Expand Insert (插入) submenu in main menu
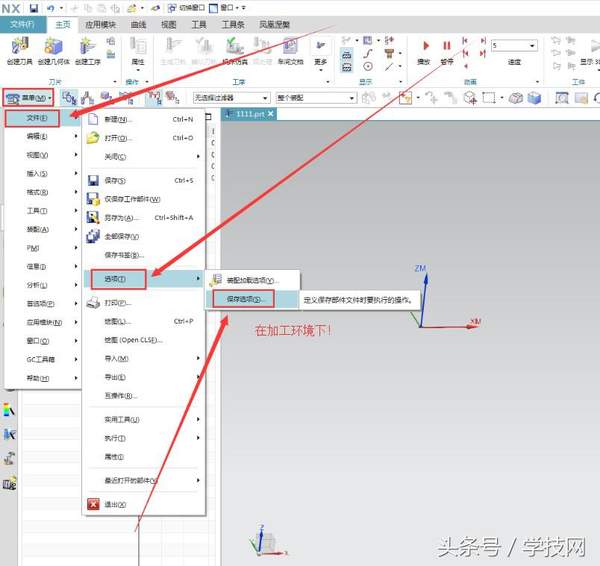This screenshot has width=600, height=566. (x=42, y=173)
